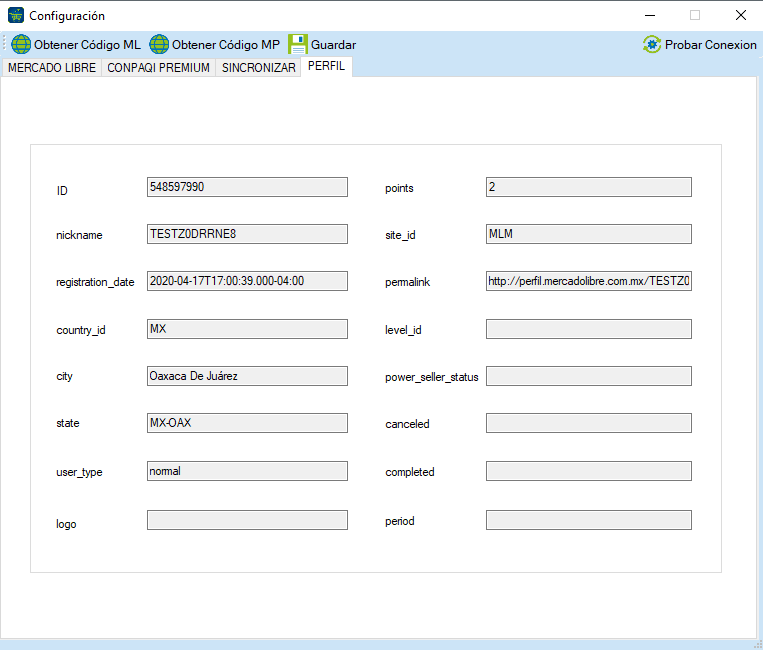The image size is (763, 650).
Task: Click the registration_date field
Action: [247, 281]
